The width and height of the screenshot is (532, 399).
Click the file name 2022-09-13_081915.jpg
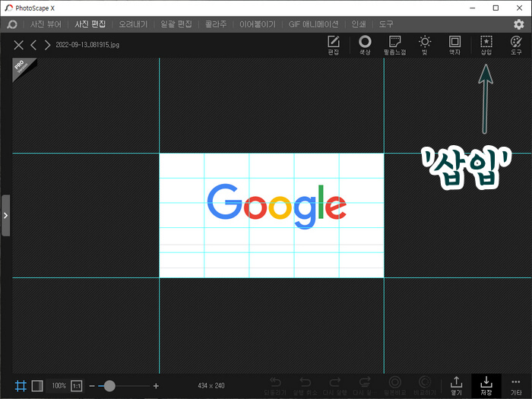[x=87, y=45]
